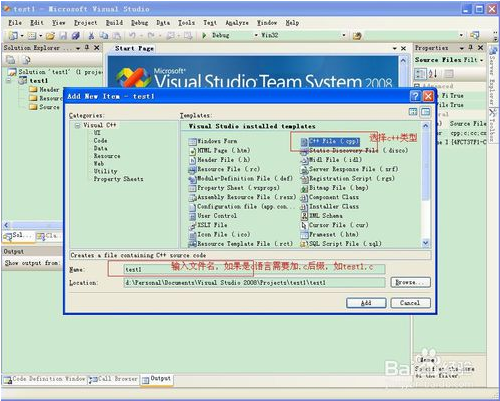
Task: Open the Build menu
Action: (114, 23)
